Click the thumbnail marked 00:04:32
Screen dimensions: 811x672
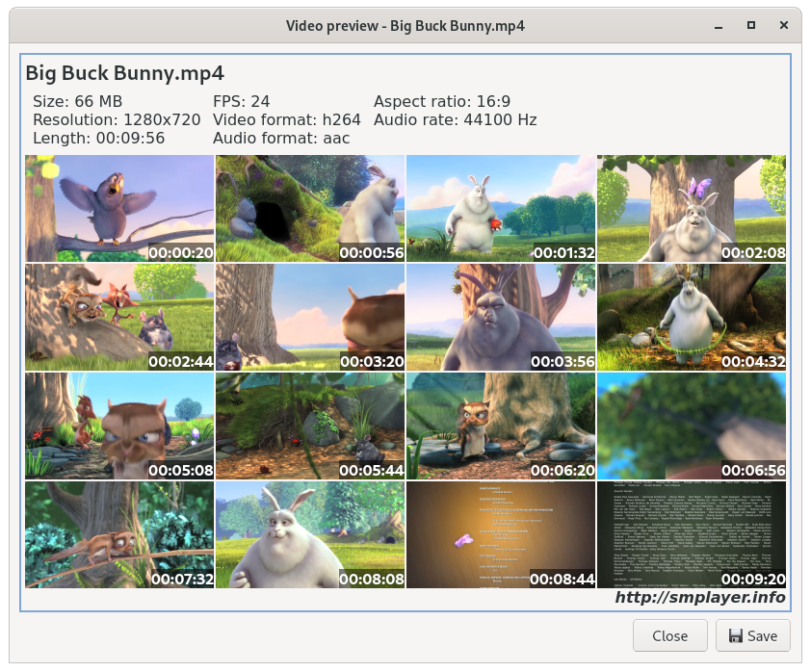692,318
